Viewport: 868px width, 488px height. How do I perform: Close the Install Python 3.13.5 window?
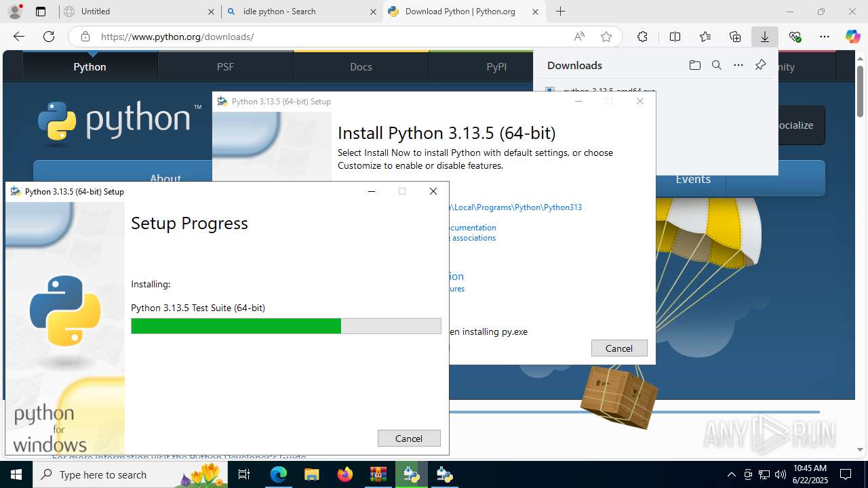[639, 101]
